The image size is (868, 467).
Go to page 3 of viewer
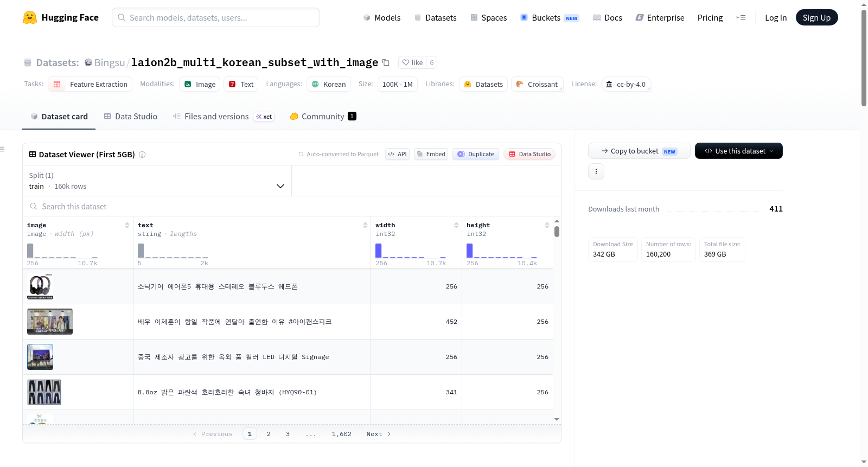click(x=288, y=434)
